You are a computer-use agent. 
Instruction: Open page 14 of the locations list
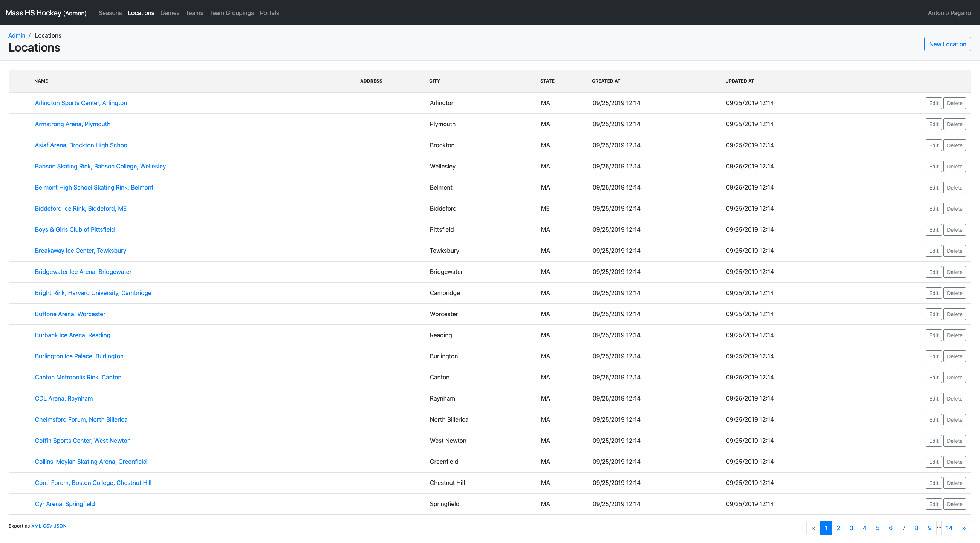[949, 528]
